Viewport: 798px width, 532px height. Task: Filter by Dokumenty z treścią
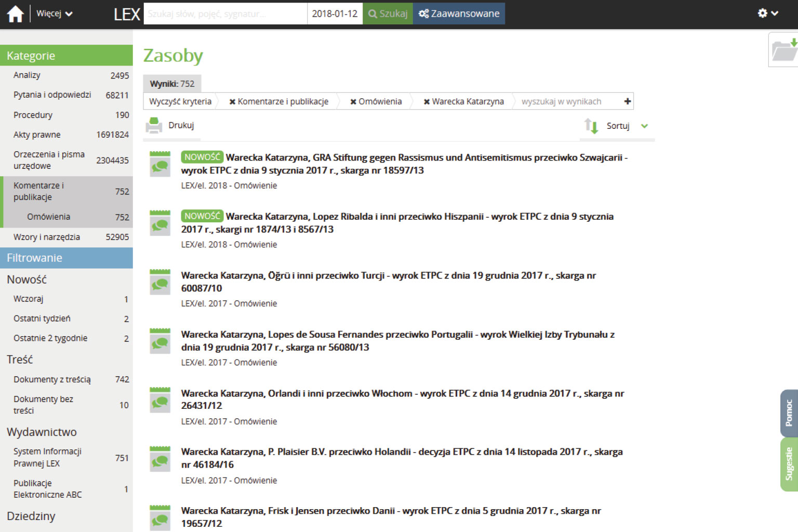tap(52, 380)
